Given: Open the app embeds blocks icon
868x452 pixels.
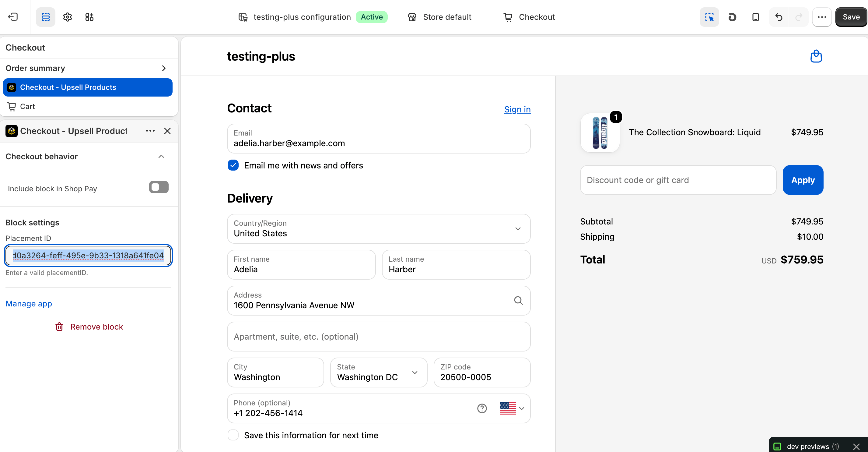Looking at the screenshot, I should coord(89,17).
